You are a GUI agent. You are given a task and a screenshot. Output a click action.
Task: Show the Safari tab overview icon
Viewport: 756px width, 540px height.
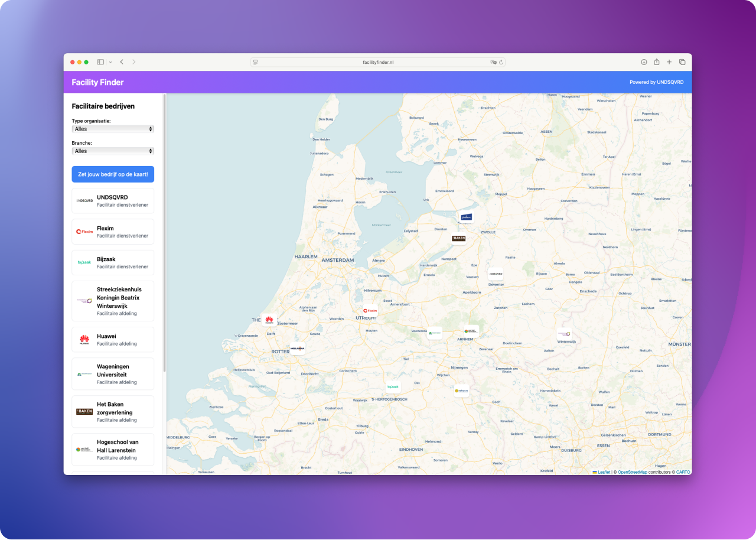tap(682, 62)
